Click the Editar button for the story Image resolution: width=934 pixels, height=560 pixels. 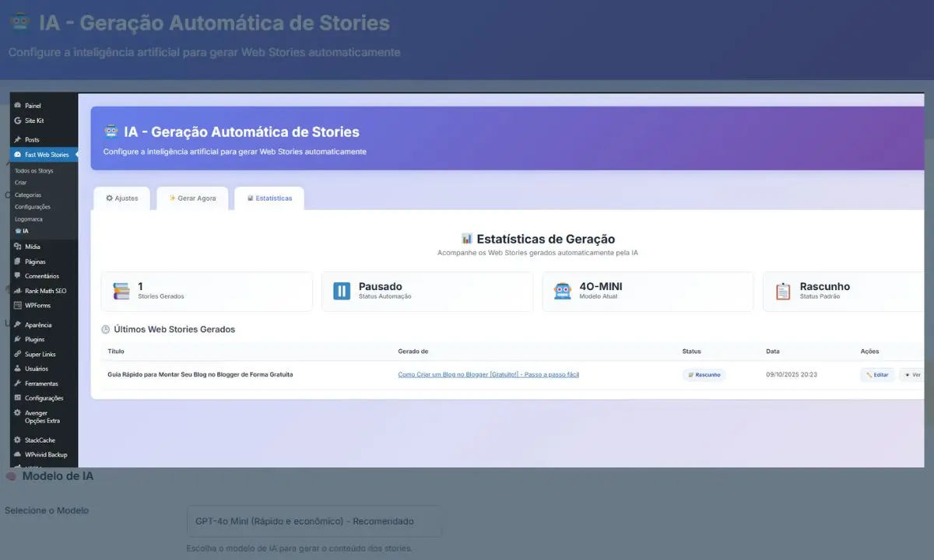877,375
